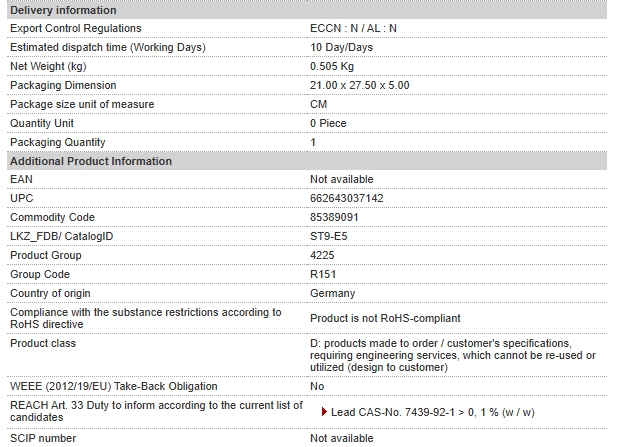The image size is (617, 447).
Task: Open the Lead CAS-No. 7439-92-1 link
Action: (x=432, y=412)
